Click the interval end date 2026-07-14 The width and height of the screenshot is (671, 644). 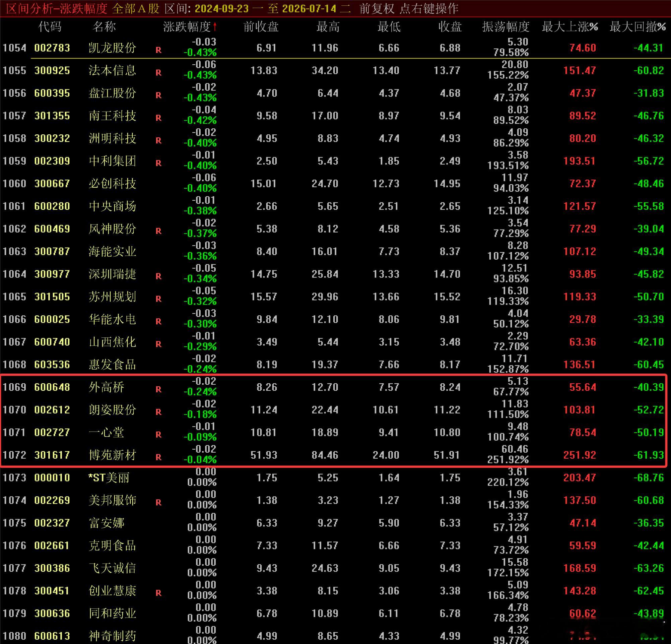pyautogui.click(x=309, y=9)
